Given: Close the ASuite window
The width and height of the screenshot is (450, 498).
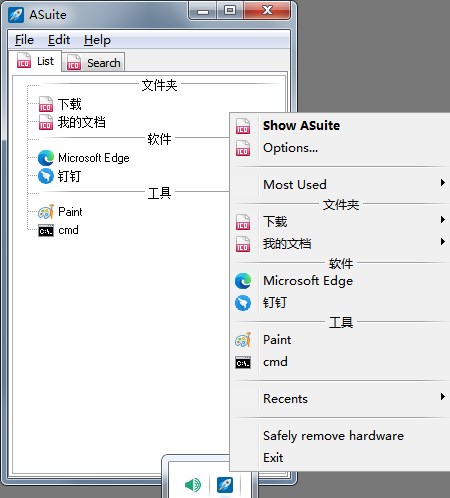Looking at the screenshot, I should pos(267,11).
